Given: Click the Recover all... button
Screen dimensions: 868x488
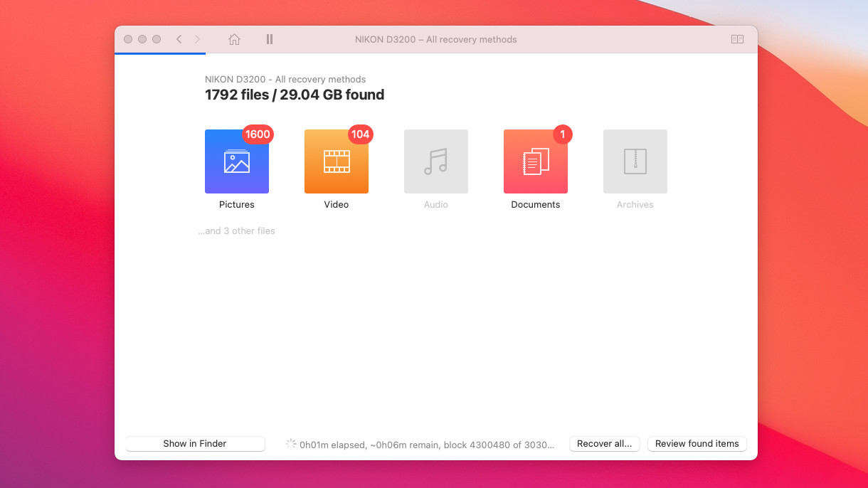Looking at the screenshot, I should (605, 443).
